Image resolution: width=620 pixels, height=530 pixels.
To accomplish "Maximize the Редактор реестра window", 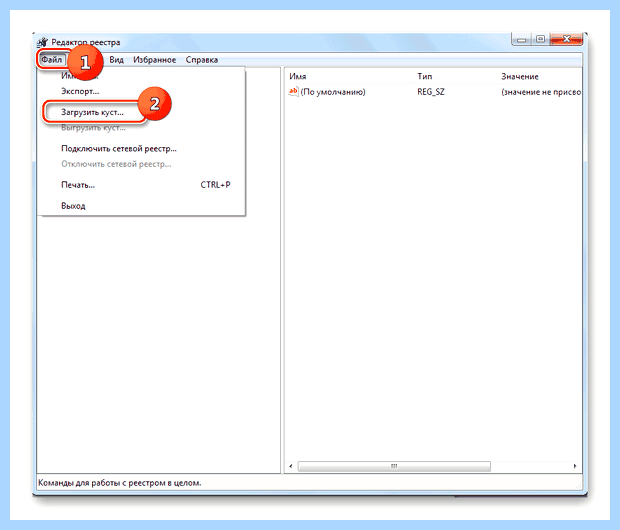I will point(540,39).
